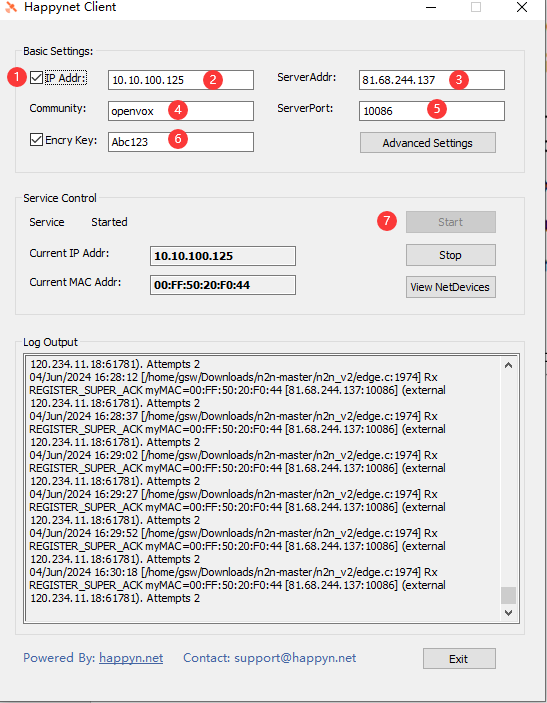The width and height of the screenshot is (547, 703).
Task: Toggle the IP Addr checkbox
Action: tap(36, 78)
